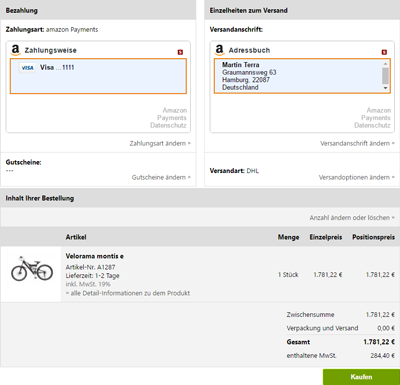This screenshot has width=400, height=385.
Task: Select the Visa ...1111 payment method
Action: [98, 76]
